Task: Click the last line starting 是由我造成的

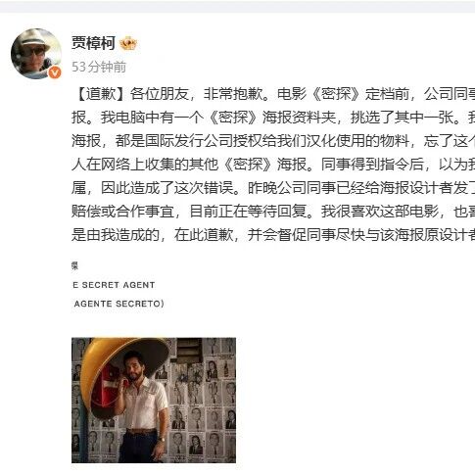Action: pyautogui.click(x=273, y=235)
